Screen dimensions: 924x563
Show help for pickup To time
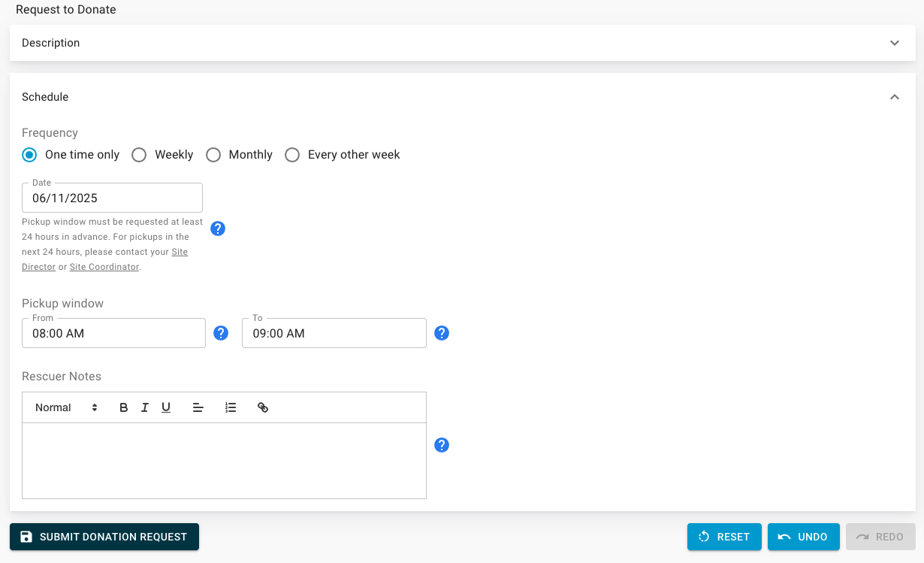(x=442, y=333)
